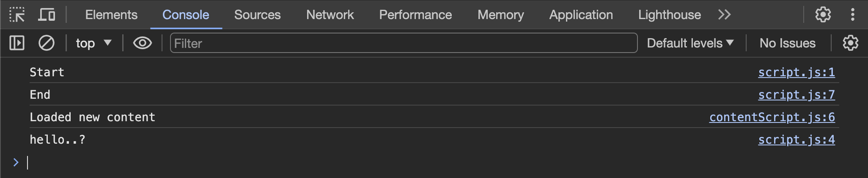Open the Default levels dropdown
This screenshot has height=178, width=868.
690,43
